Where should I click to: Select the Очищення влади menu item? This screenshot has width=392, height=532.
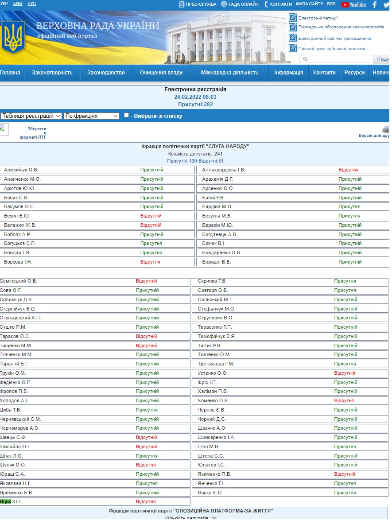pos(161,73)
